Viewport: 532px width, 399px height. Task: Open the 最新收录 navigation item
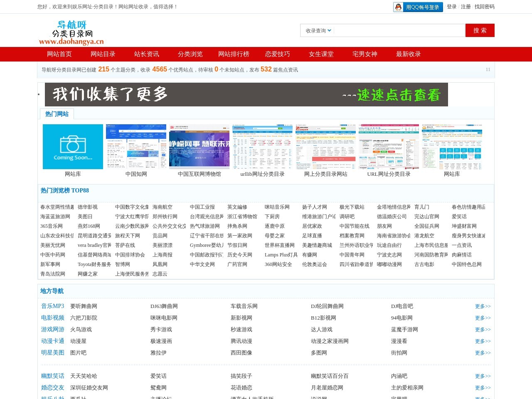(408, 54)
